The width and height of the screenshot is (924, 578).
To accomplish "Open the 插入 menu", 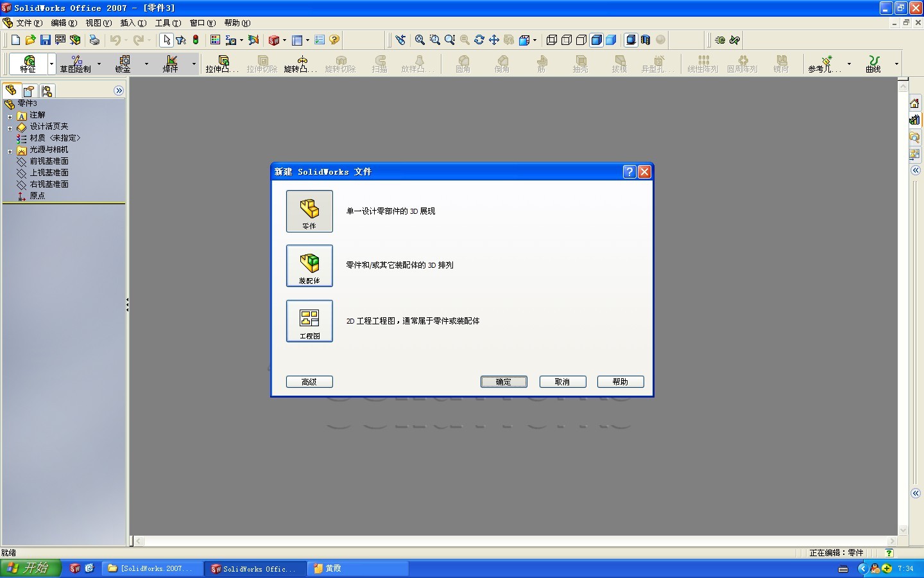I will [x=133, y=23].
